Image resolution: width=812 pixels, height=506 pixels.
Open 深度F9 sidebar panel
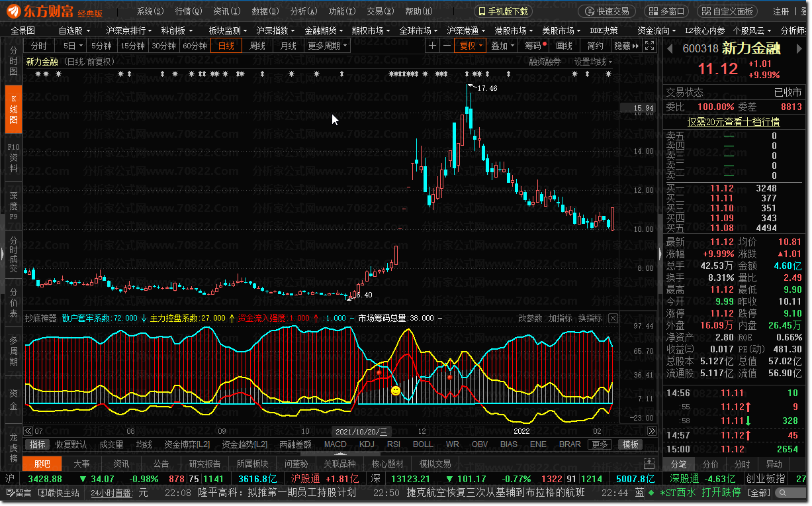pos(13,206)
